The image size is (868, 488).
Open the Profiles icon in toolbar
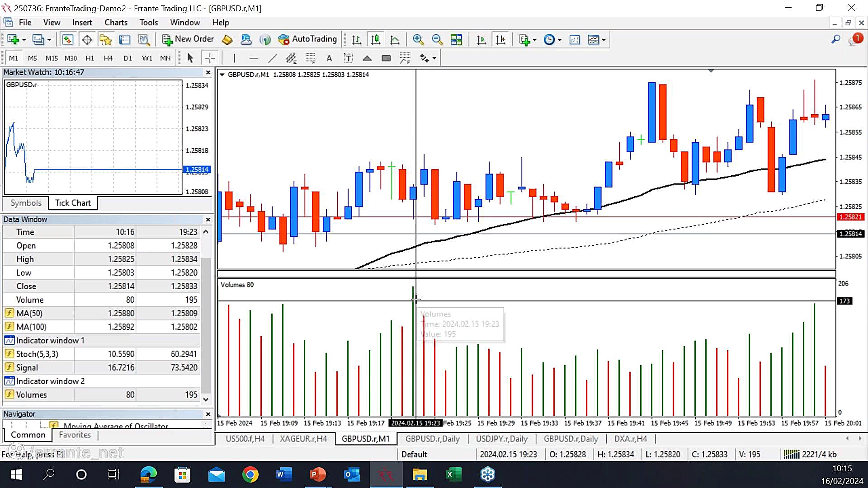(38, 40)
